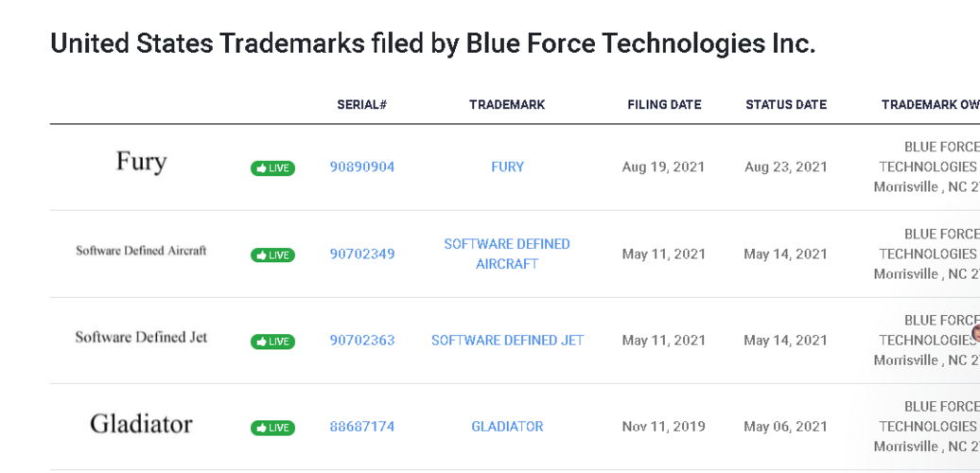
Task: Click the FILING DATE column header
Action: tap(664, 104)
